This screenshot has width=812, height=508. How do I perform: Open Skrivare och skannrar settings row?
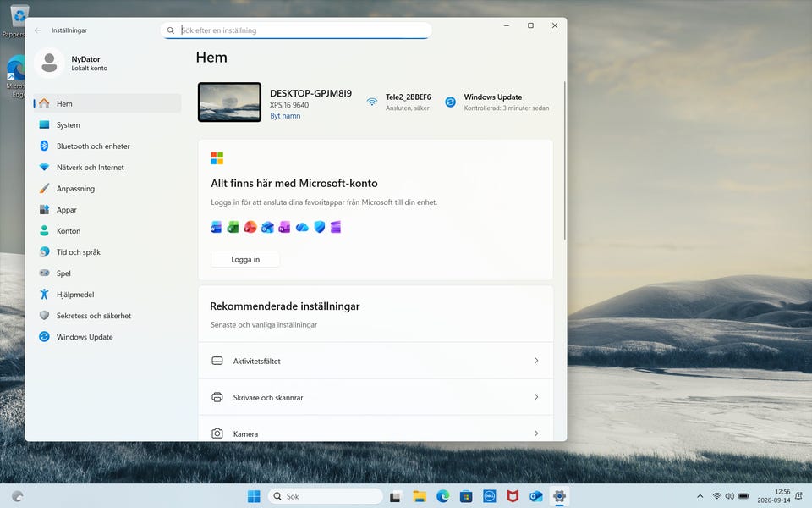[x=376, y=397]
